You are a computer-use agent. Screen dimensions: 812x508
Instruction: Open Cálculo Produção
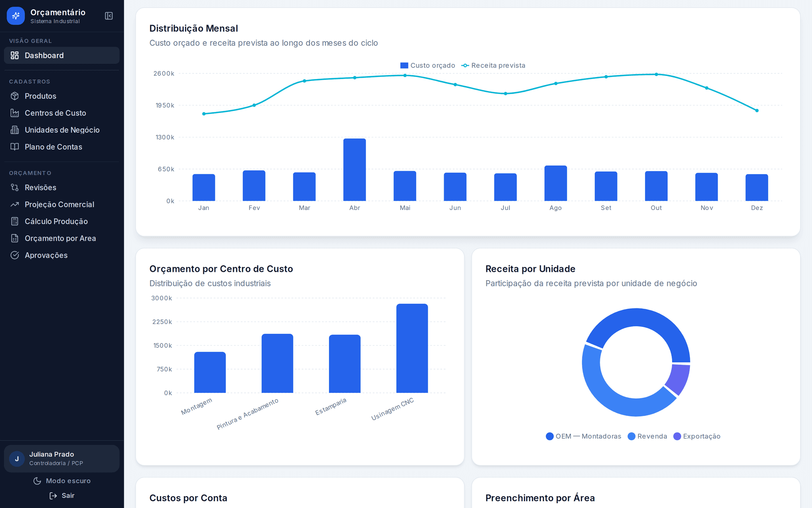coord(61,221)
